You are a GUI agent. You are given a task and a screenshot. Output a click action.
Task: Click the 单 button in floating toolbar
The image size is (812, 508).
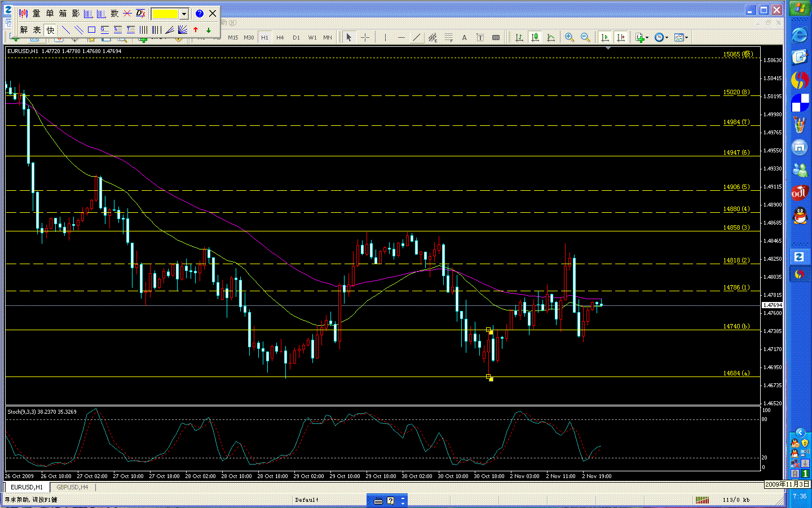(x=50, y=14)
